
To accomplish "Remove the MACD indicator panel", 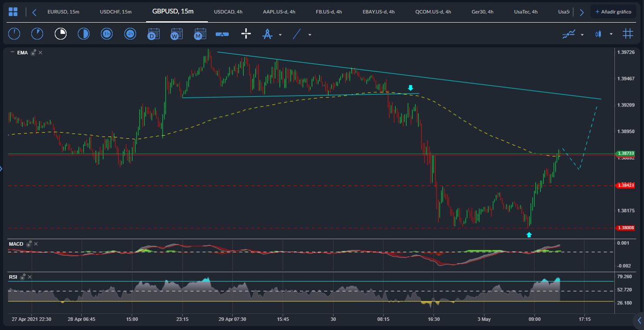I will point(36,244).
